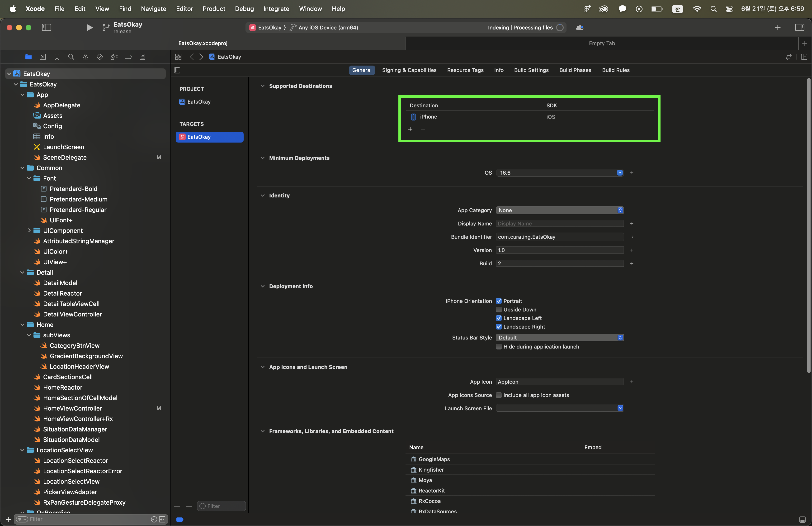Open the Status Bar Style dropdown
The height and width of the screenshot is (526, 812).
(x=560, y=338)
